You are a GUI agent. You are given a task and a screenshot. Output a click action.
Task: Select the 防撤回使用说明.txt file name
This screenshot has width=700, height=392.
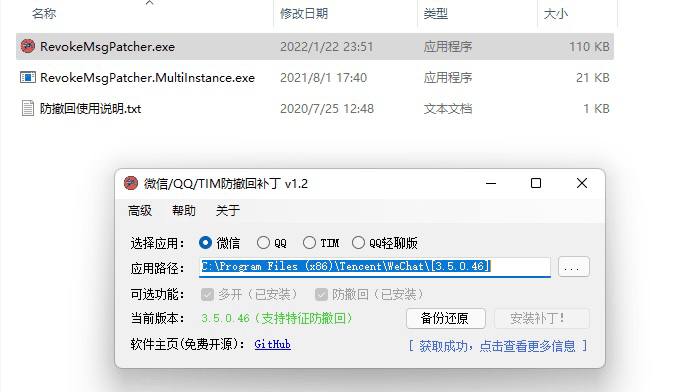(x=91, y=108)
